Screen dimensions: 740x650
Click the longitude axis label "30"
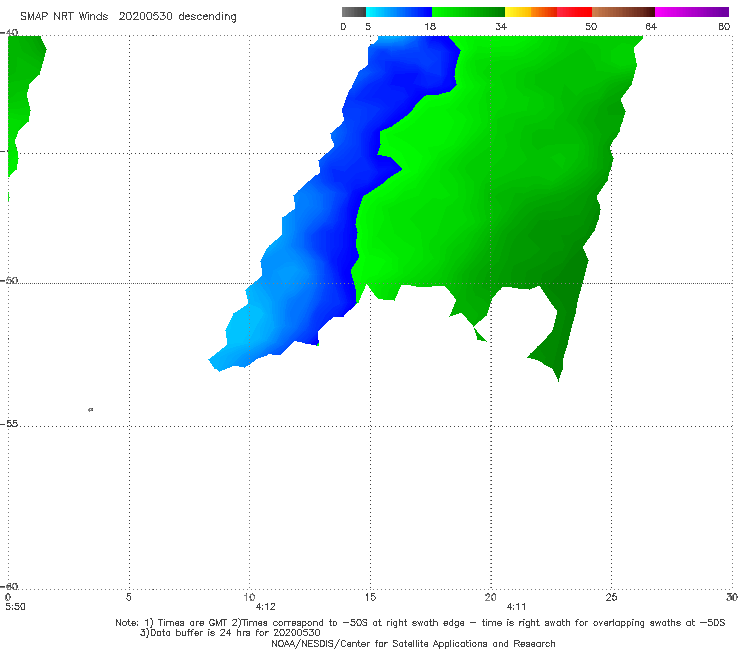(732, 597)
